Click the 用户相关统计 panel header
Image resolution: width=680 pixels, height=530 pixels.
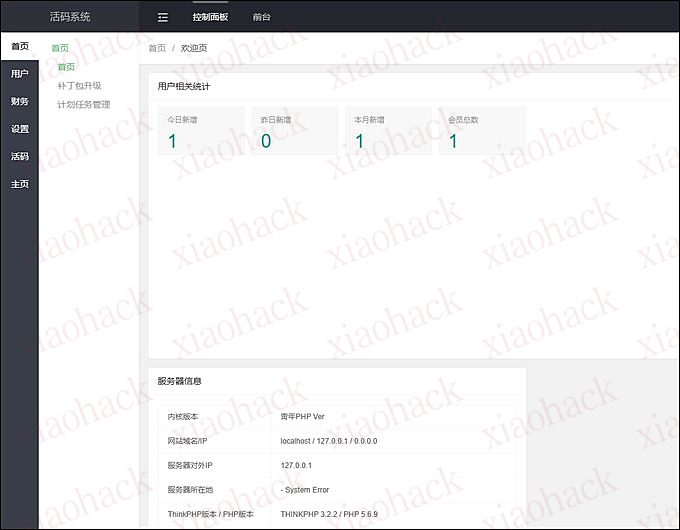coord(184,86)
